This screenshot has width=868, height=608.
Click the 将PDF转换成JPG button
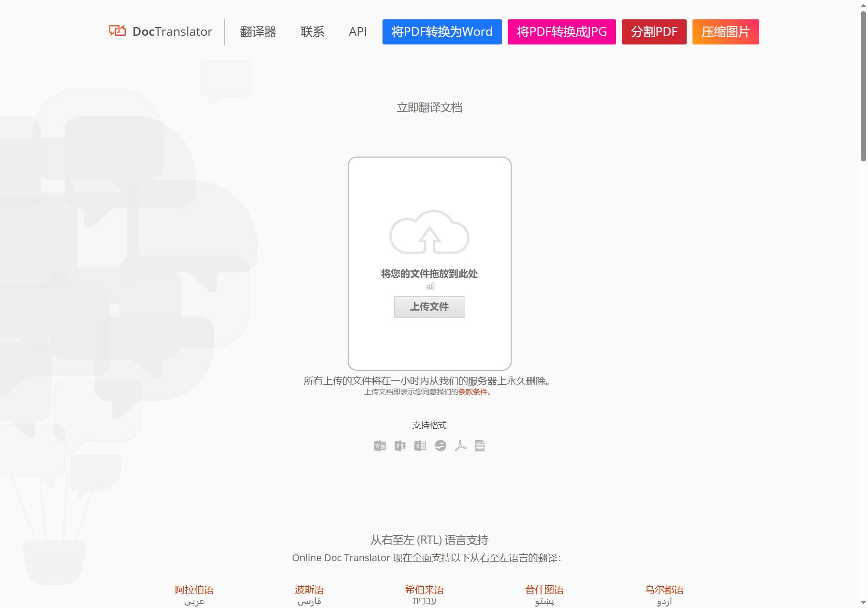[562, 32]
